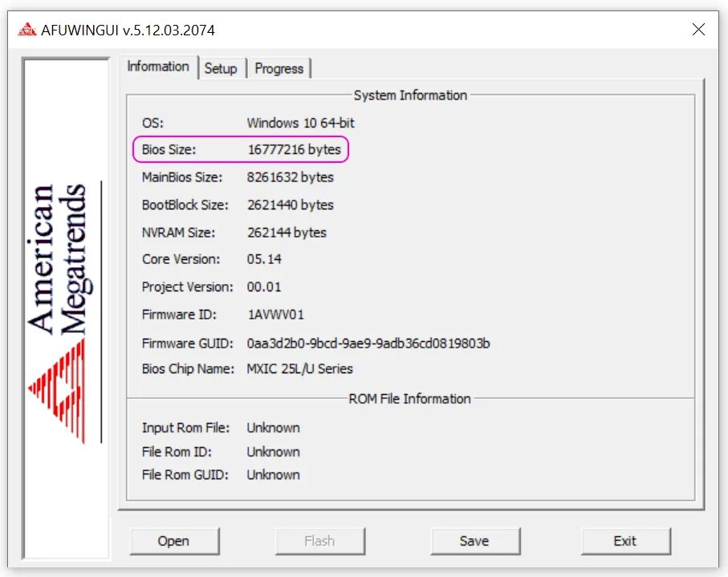Click the NVRAM Size: label
The height and width of the screenshot is (577, 728).
(179, 233)
